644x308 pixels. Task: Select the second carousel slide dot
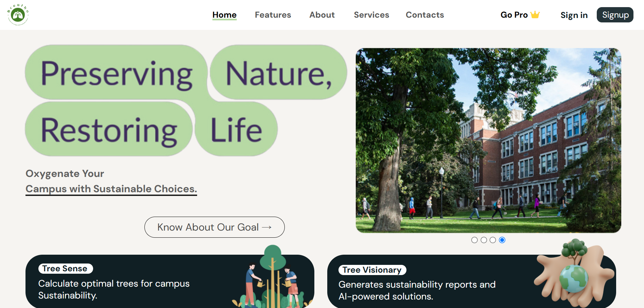pos(484,240)
